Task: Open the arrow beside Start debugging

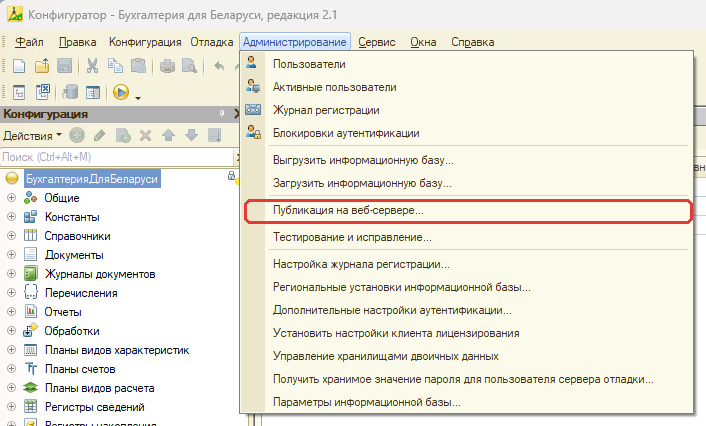Action: tap(138, 98)
